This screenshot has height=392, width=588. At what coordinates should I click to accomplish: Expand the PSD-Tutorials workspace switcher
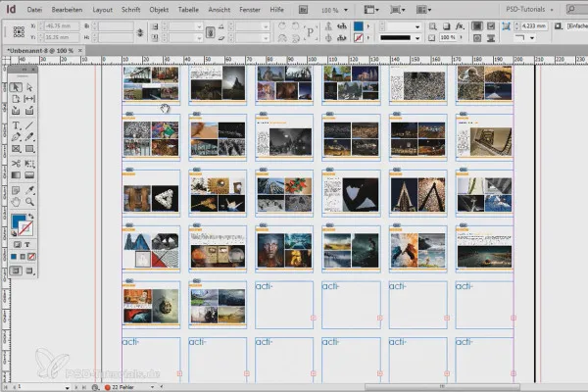pyautogui.click(x=529, y=10)
